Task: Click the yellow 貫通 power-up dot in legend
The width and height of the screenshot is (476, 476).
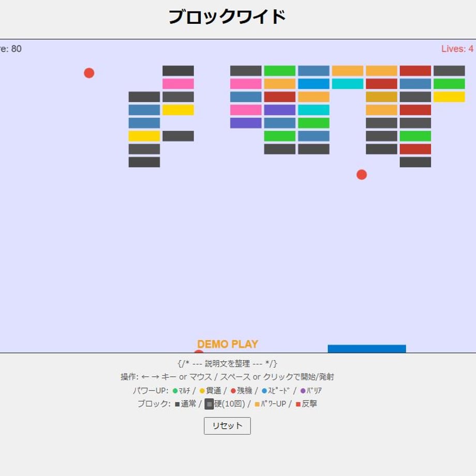Action: click(202, 391)
